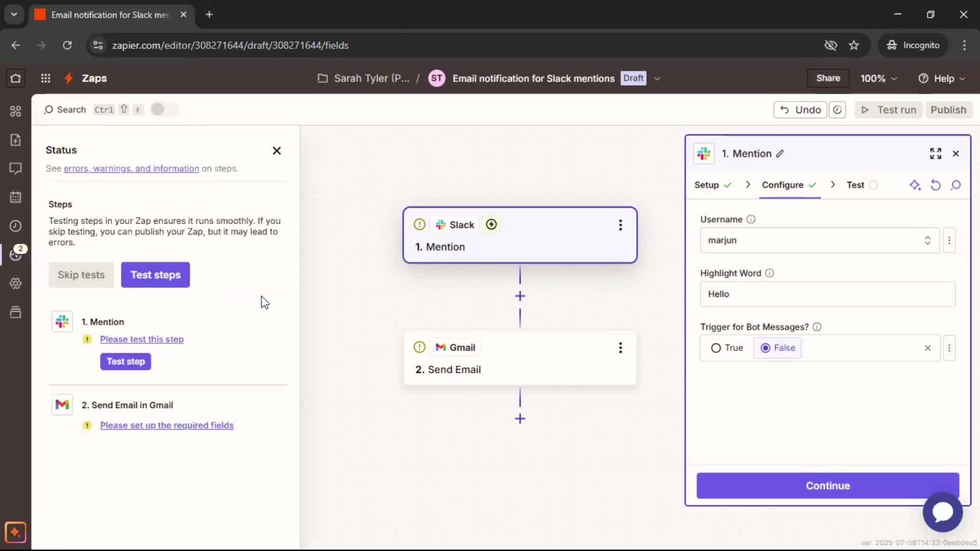Viewport: 980px width, 551px height.
Task: Click the edit pencil next to 1. Mention
Action: (780, 154)
